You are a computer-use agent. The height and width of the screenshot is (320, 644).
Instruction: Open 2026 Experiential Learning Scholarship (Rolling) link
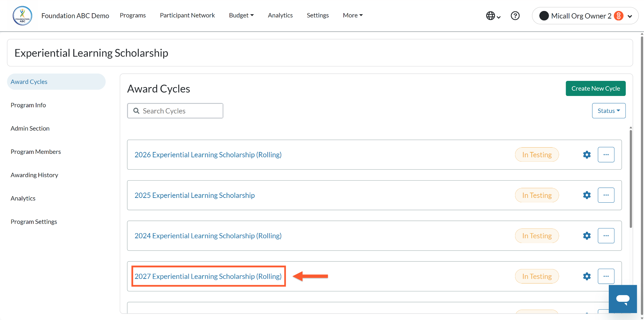point(208,155)
